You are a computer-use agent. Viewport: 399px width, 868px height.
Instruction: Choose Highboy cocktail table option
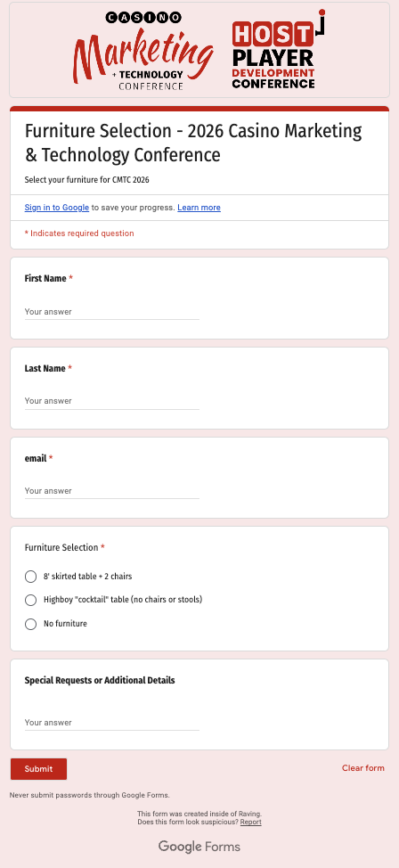tap(31, 600)
